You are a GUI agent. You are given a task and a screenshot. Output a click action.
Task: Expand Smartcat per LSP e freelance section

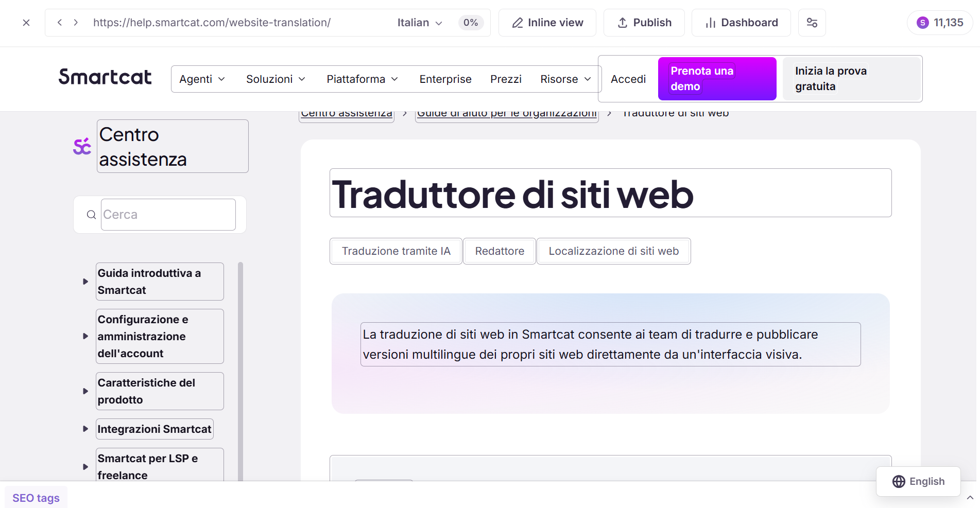click(x=85, y=467)
